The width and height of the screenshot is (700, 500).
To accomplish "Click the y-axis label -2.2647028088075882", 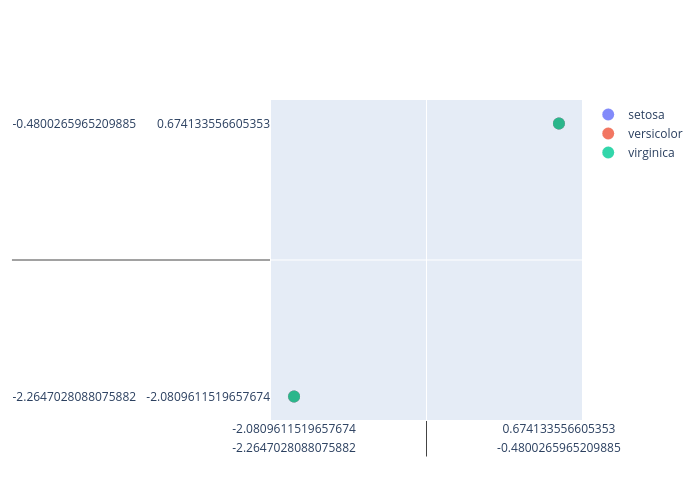I will pos(74,397).
